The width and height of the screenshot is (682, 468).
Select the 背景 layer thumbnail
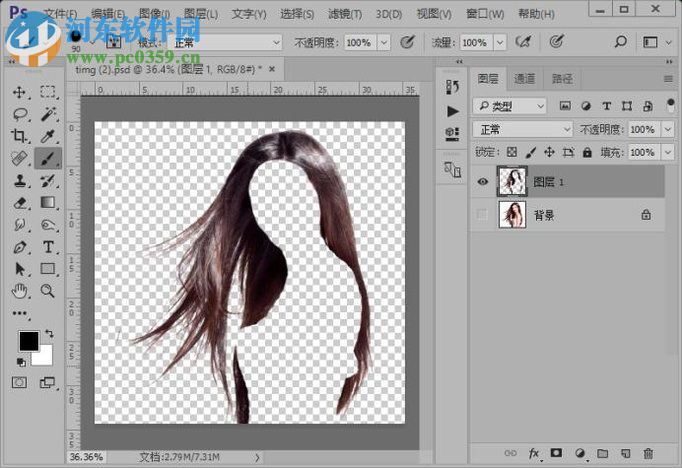(x=513, y=214)
